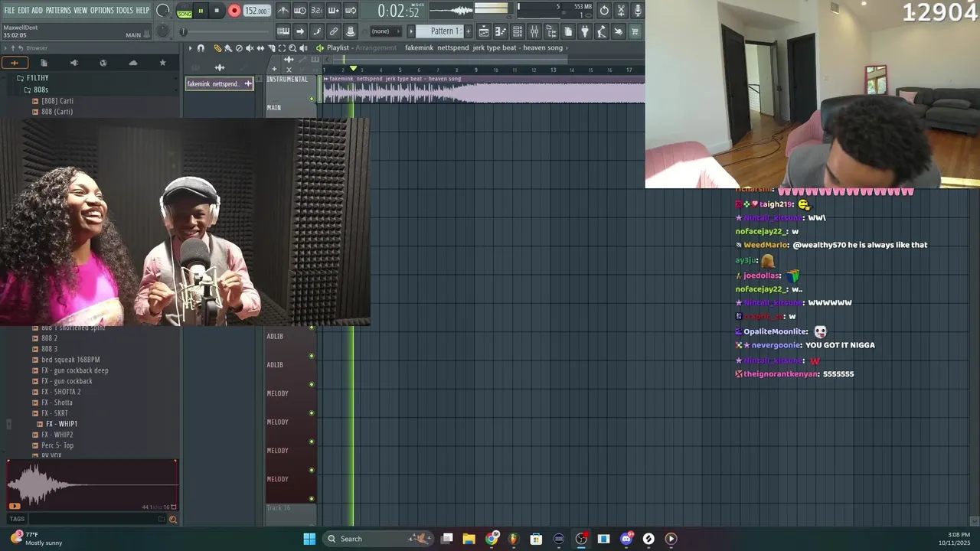Select the Zoom magnifier tool in Playlist

point(292,47)
